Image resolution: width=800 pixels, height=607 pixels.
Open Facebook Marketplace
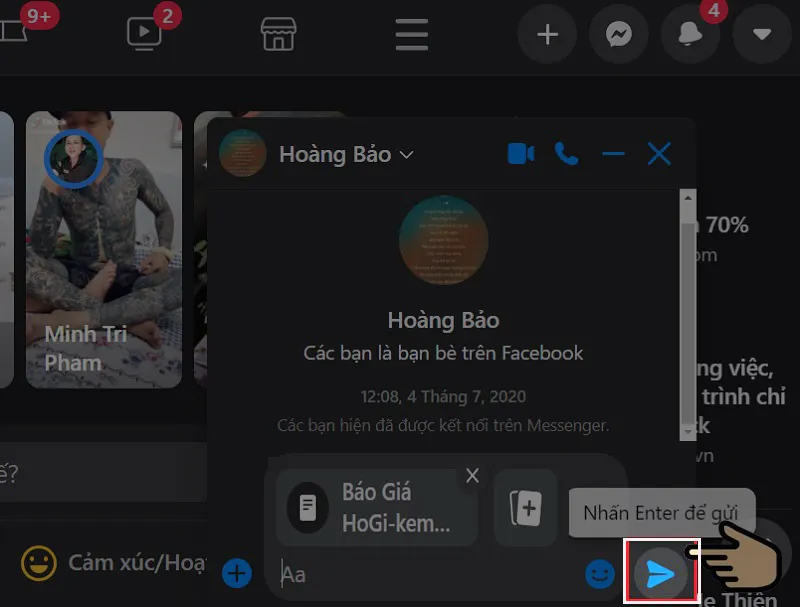coord(278,33)
